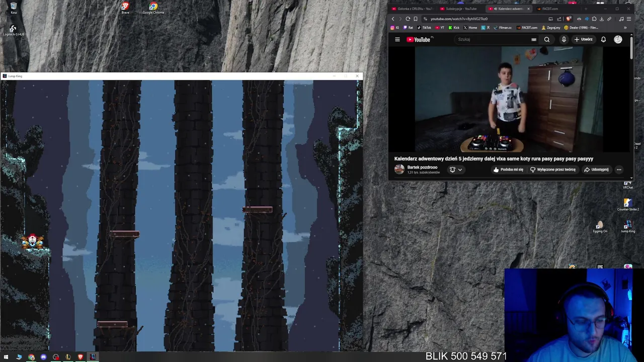Switch to Golonka z ORLENu tab
Screen dimensions: 644x362
[414, 9]
